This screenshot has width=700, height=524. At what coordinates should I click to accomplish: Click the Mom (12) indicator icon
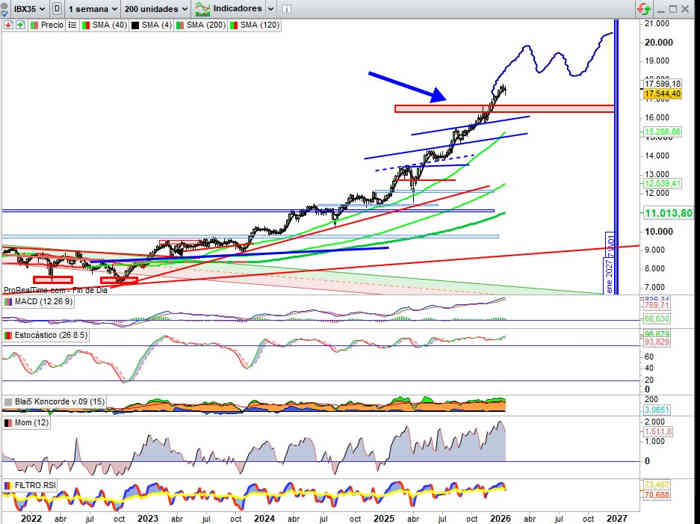(8, 424)
